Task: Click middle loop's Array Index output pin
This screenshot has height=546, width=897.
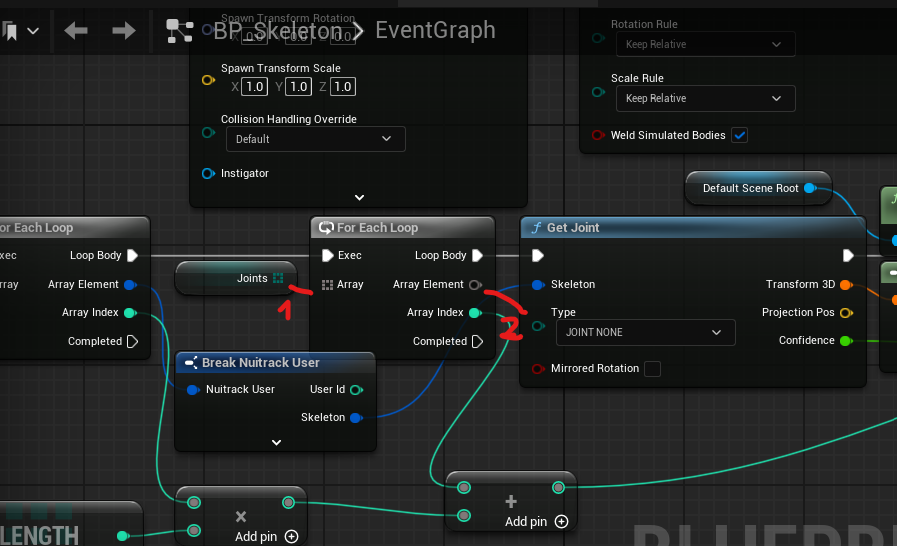Action: coord(475,312)
